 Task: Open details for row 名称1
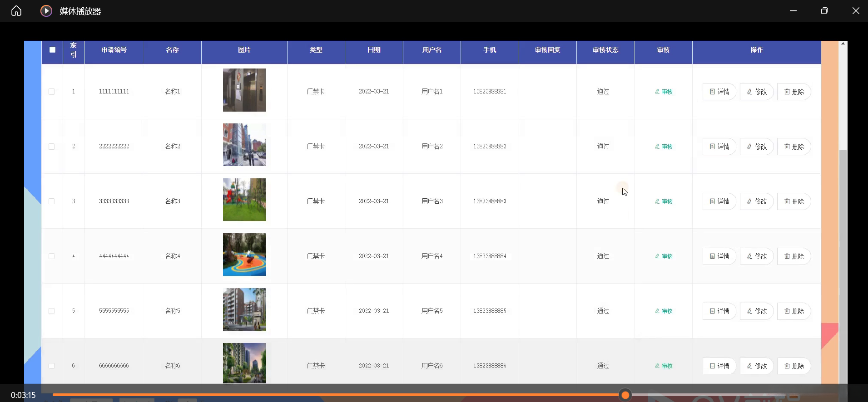(x=719, y=92)
